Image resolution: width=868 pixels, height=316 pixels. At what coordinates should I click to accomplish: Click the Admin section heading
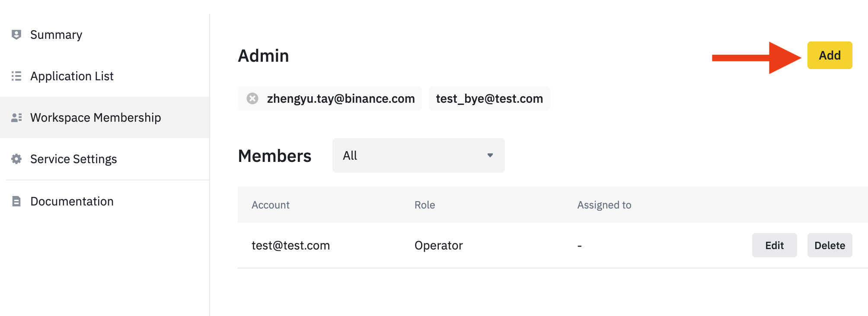(x=263, y=56)
